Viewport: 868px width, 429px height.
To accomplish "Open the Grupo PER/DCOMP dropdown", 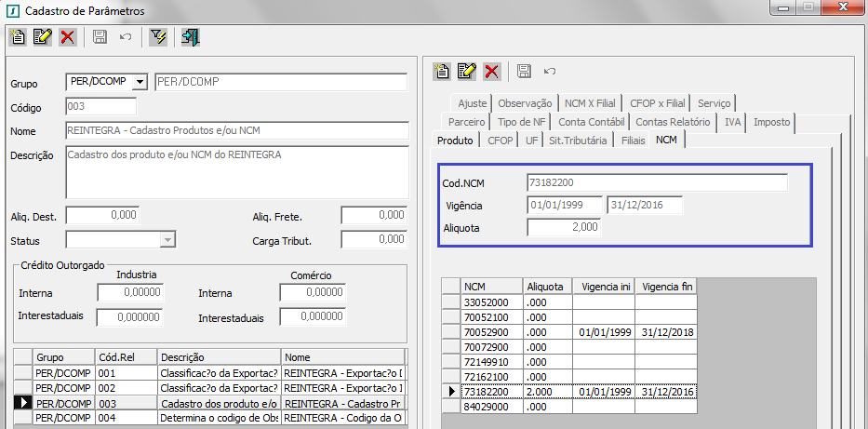I will tap(140, 82).
